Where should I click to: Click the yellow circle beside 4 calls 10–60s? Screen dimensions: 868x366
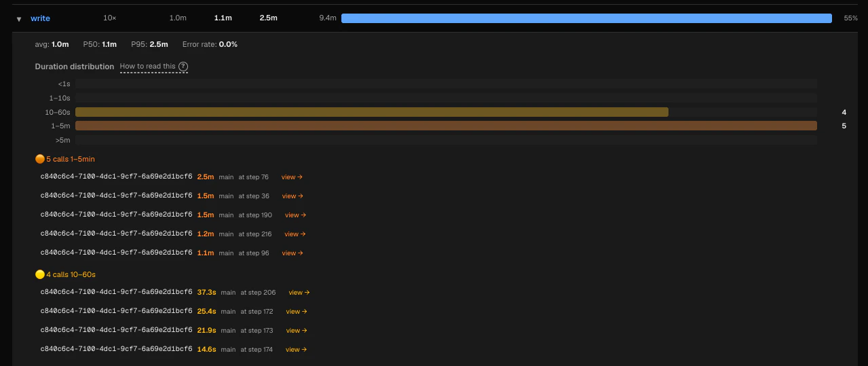pos(39,274)
